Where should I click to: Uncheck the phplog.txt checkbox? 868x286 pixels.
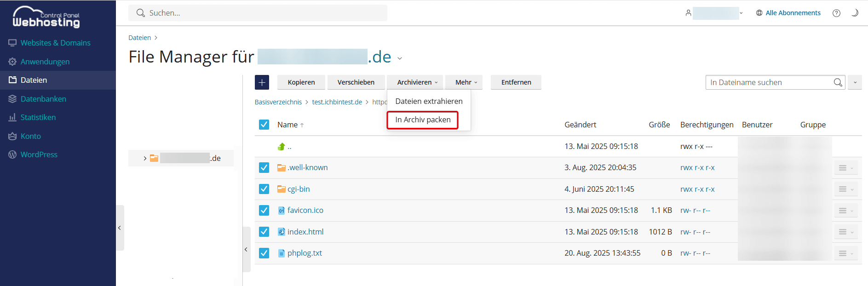tap(264, 253)
